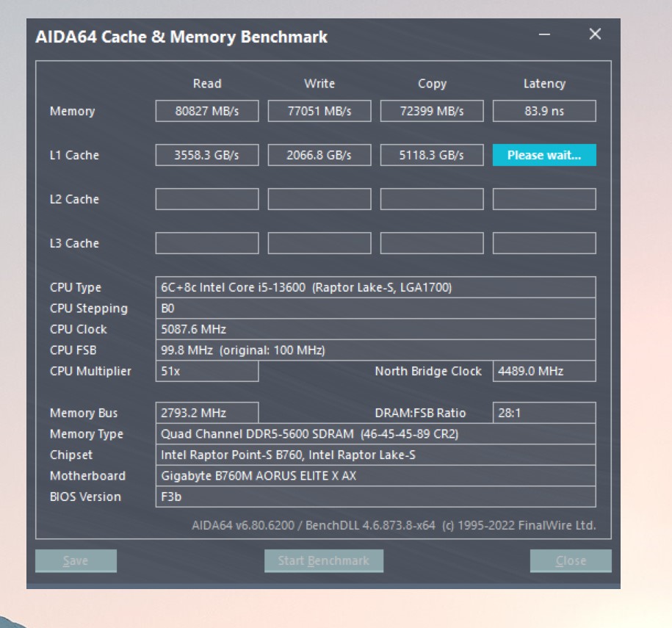Select L1 Cache Read value 3558.3 GB/s
672x628 pixels.
click(207, 155)
